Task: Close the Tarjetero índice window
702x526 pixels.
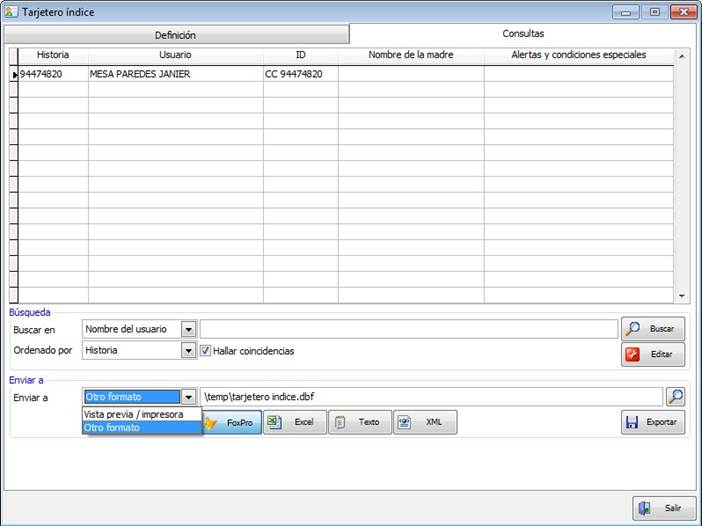Action: (683, 12)
